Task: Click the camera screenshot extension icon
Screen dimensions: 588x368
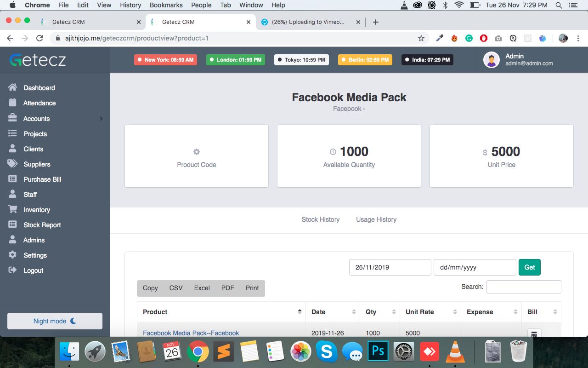Action: click(498, 38)
